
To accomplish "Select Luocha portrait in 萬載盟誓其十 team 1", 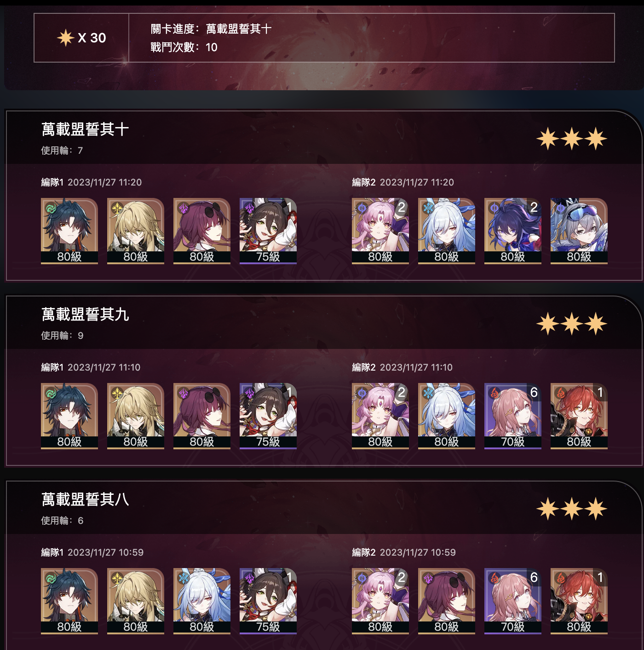I will click(x=136, y=231).
